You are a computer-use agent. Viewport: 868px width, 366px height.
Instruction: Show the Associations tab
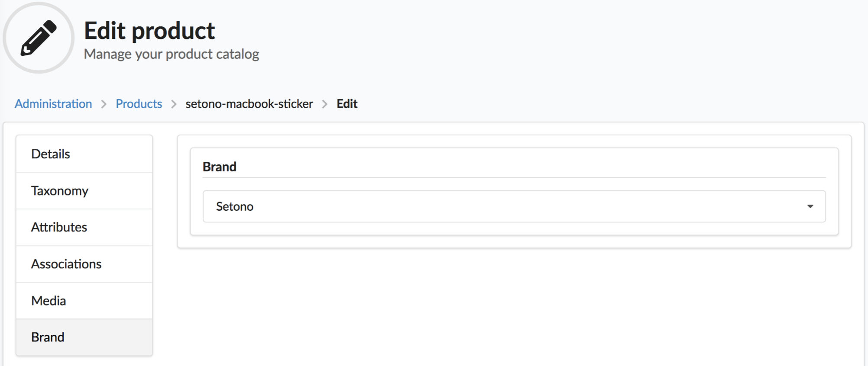[84, 264]
